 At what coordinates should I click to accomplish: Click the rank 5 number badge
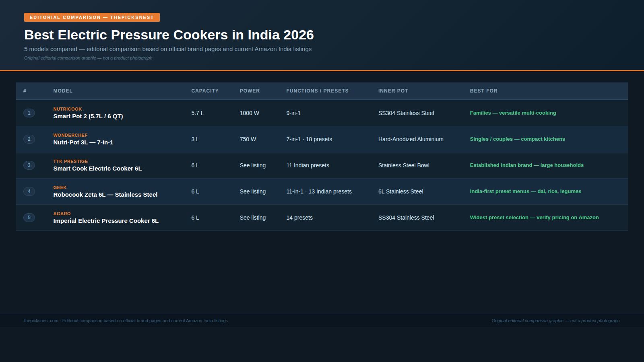click(x=29, y=218)
